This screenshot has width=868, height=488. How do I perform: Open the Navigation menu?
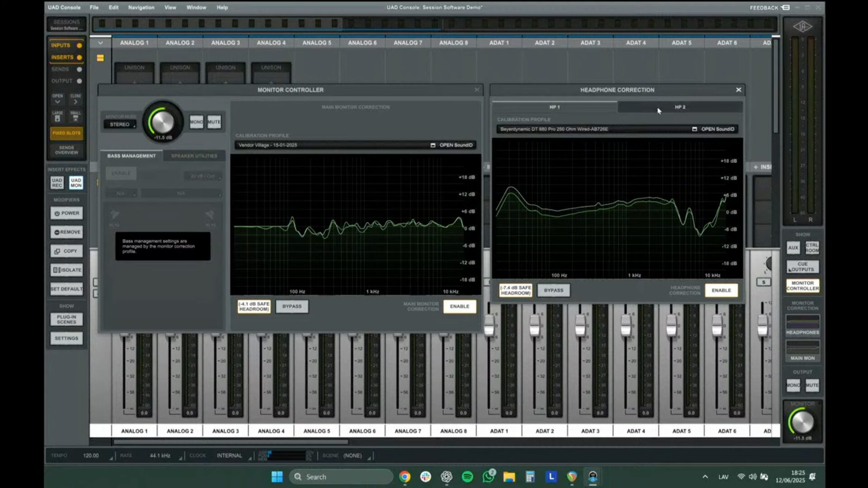point(141,8)
